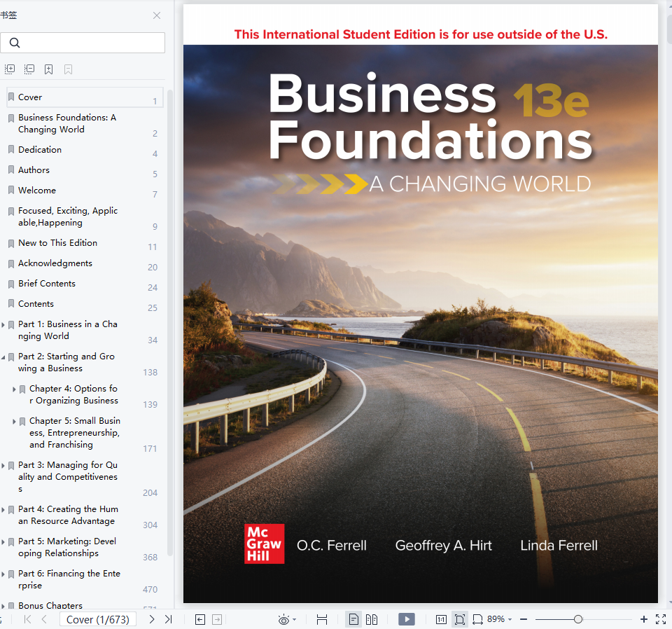Collapse all bookmarks icon
Image resolution: width=672 pixels, height=629 pixels.
click(29, 69)
